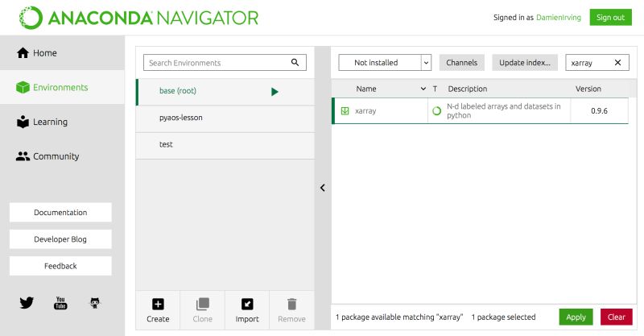644x336 pixels.
Task: Open the Learning tab
Action: [x=63, y=122]
